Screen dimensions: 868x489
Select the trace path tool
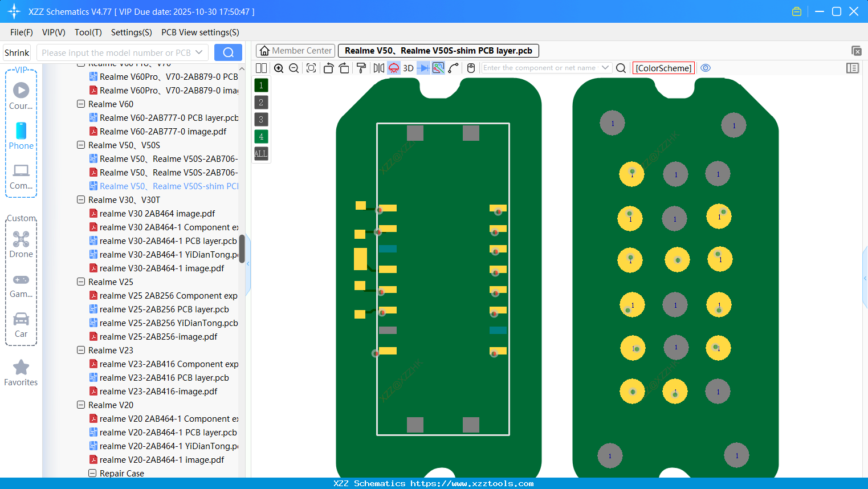click(454, 68)
